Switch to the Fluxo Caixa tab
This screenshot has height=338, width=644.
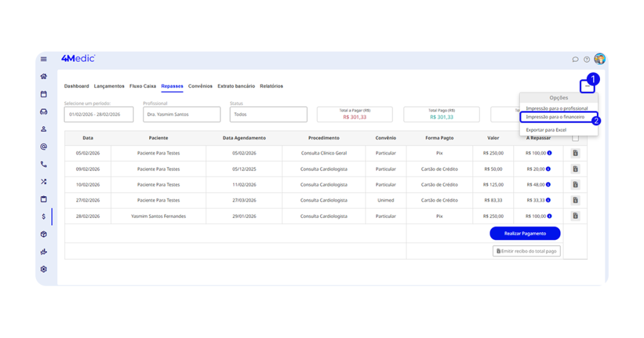(143, 86)
